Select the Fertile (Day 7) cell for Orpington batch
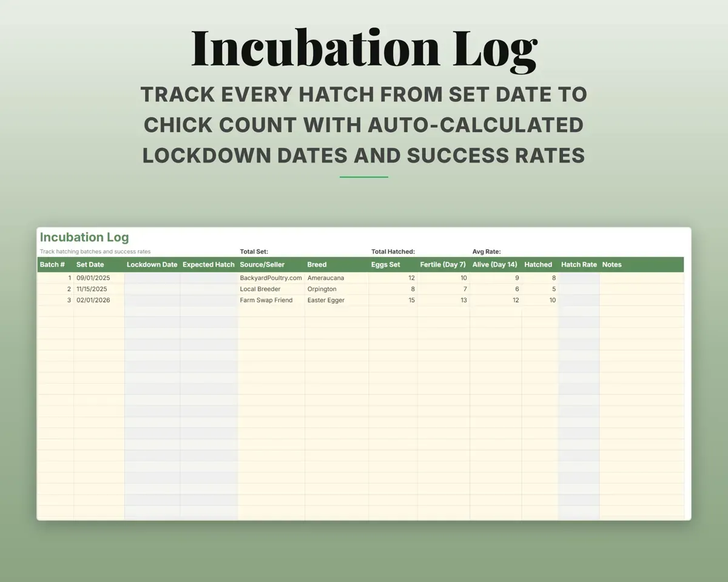The image size is (728, 582). click(x=443, y=289)
